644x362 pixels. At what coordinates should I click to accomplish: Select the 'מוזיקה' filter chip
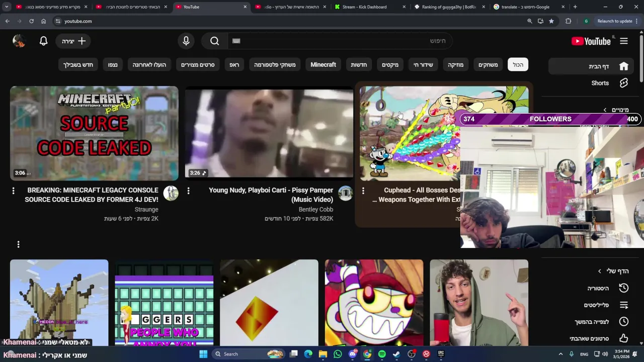[456, 65]
